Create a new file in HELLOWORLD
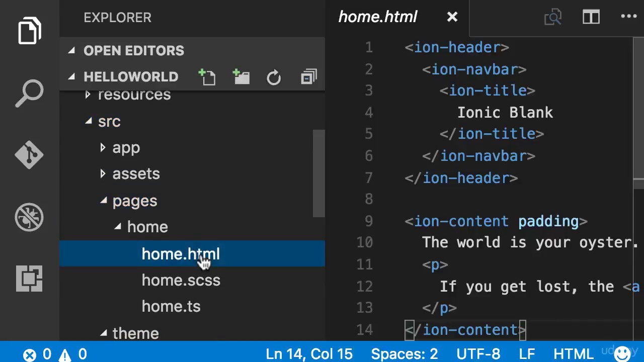Viewport: 644px width, 362px height. pyautogui.click(x=207, y=77)
